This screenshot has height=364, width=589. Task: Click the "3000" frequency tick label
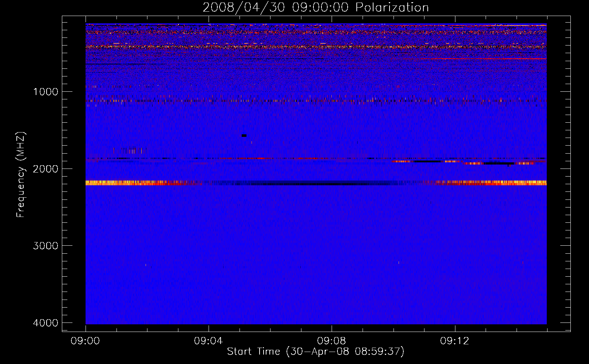(46, 246)
